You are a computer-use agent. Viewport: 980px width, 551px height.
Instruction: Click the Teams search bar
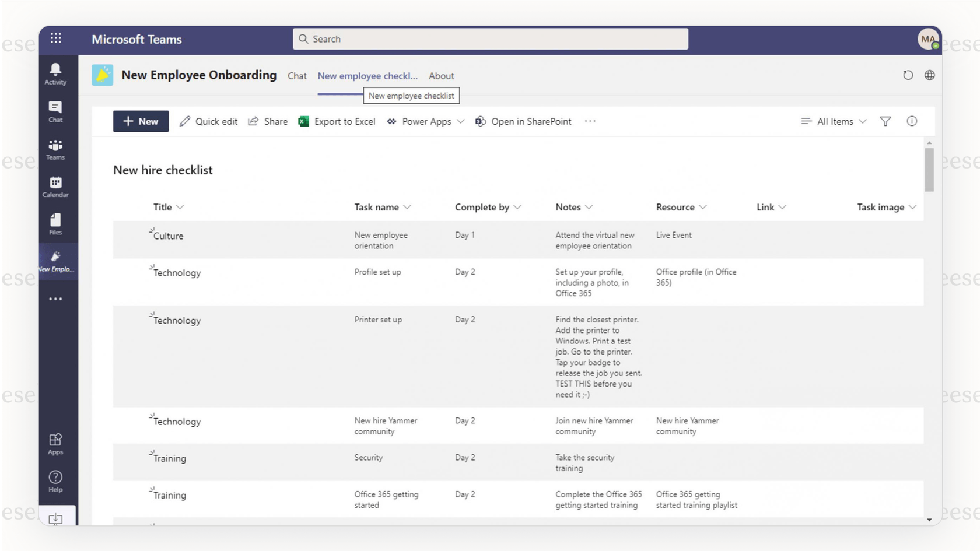(490, 39)
